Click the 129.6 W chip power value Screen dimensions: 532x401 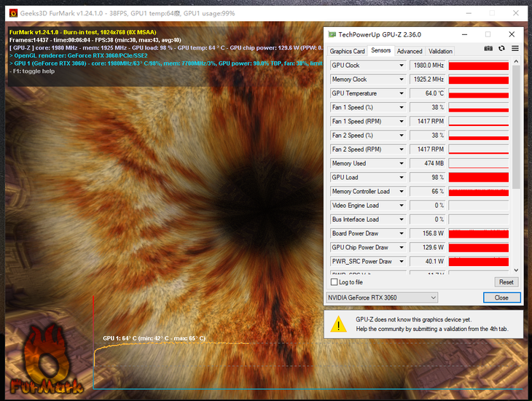427,248
